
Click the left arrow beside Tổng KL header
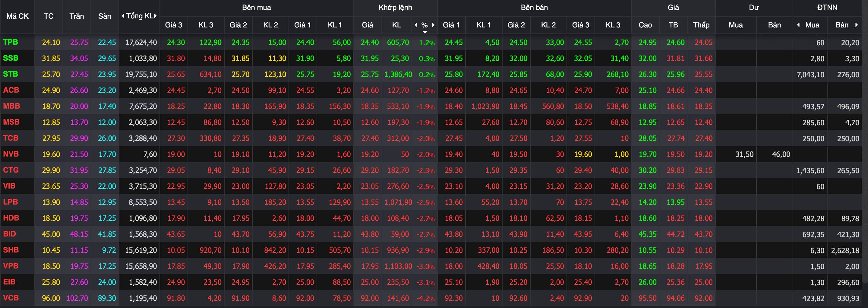click(x=123, y=16)
